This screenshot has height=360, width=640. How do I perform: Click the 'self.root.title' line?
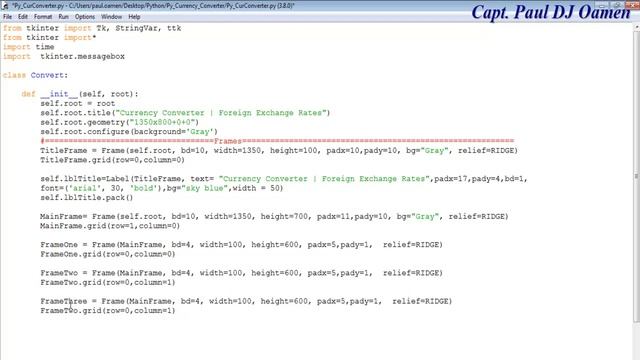(185, 113)
